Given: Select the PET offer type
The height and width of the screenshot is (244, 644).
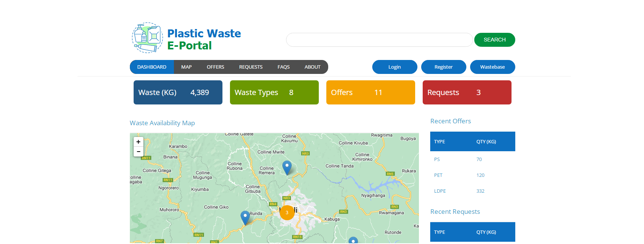Looking at the screenshot, I should coord(438,175).
